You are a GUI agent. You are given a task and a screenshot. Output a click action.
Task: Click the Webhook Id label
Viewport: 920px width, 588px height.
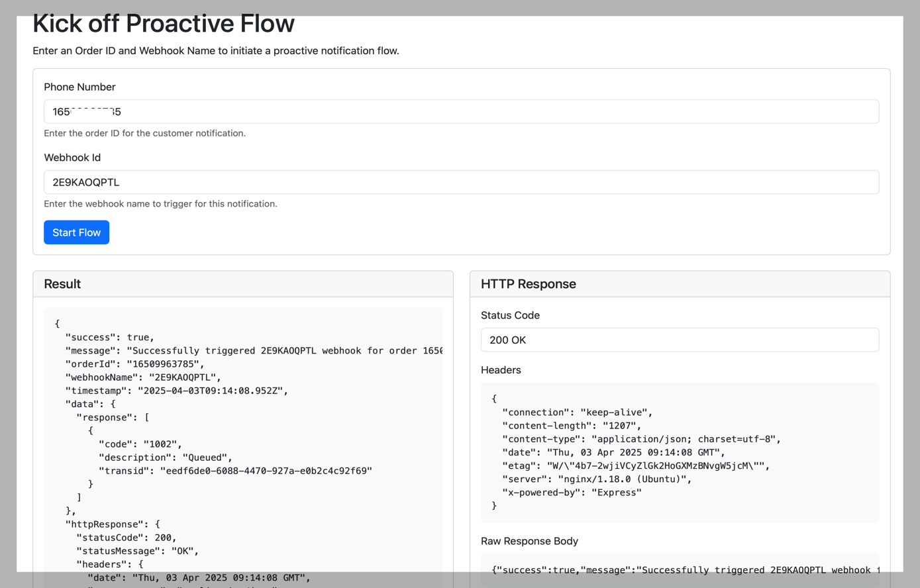[x=72, y=158]
